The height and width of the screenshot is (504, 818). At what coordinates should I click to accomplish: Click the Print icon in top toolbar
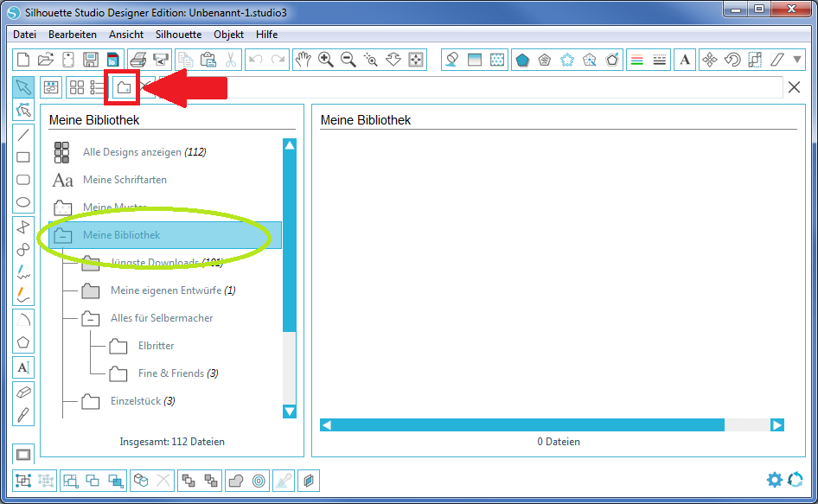(x=137, y=60)
